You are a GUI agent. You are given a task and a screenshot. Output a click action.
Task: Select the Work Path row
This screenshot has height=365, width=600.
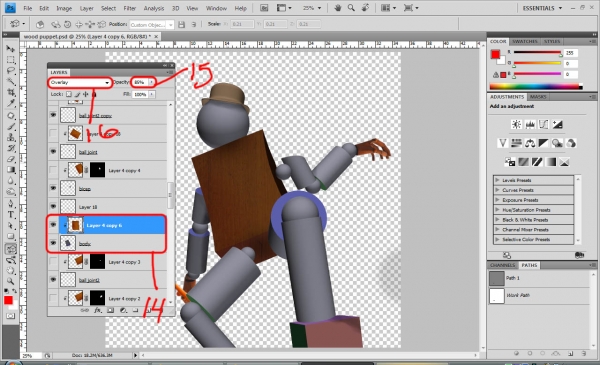coord(540,295)
